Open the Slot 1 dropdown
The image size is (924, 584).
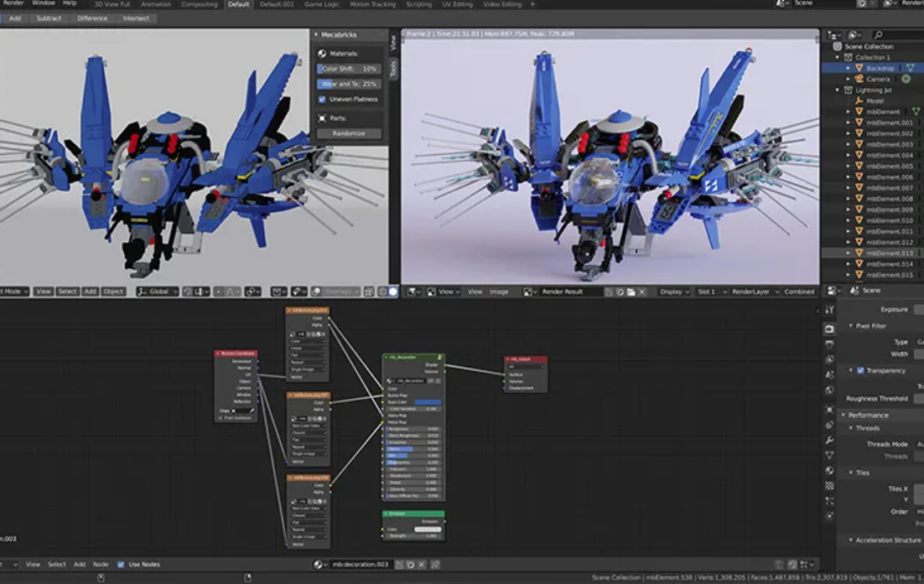tap(712, 292)
